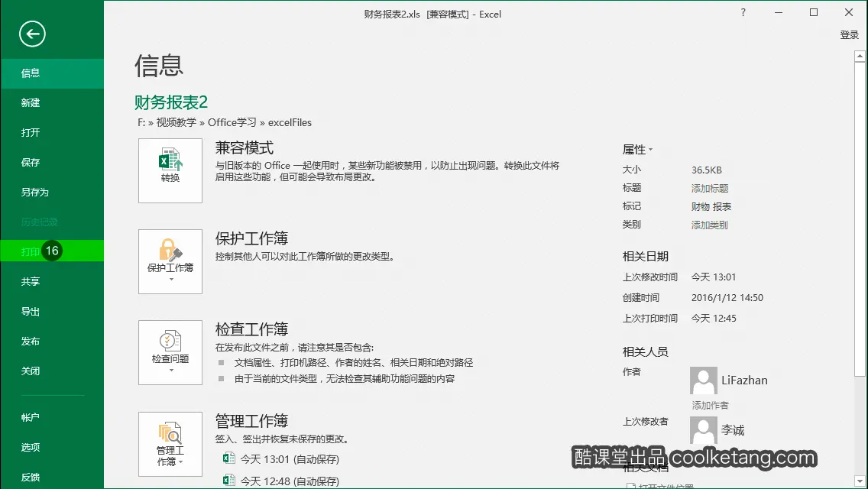The height and width of the screenshot is (489, 868).
Task: Click the 2016/1/12 14:50 creation time
Action: (x=727, y=297)
